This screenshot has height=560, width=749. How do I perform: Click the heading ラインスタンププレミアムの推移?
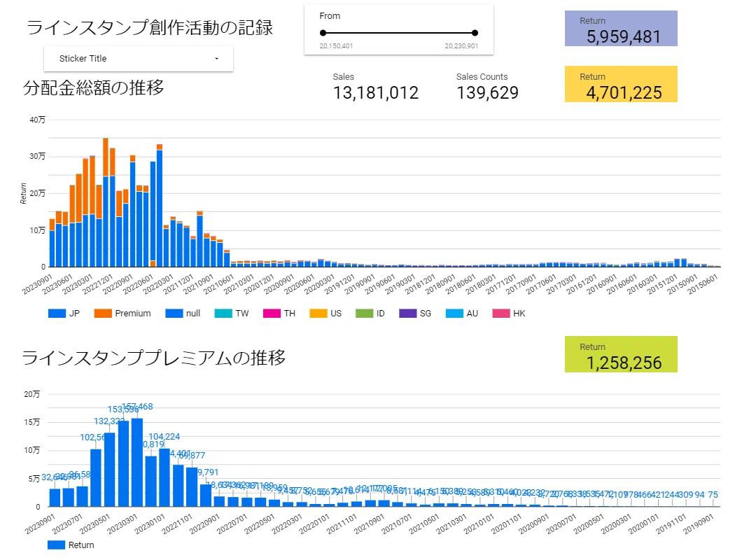154,358
